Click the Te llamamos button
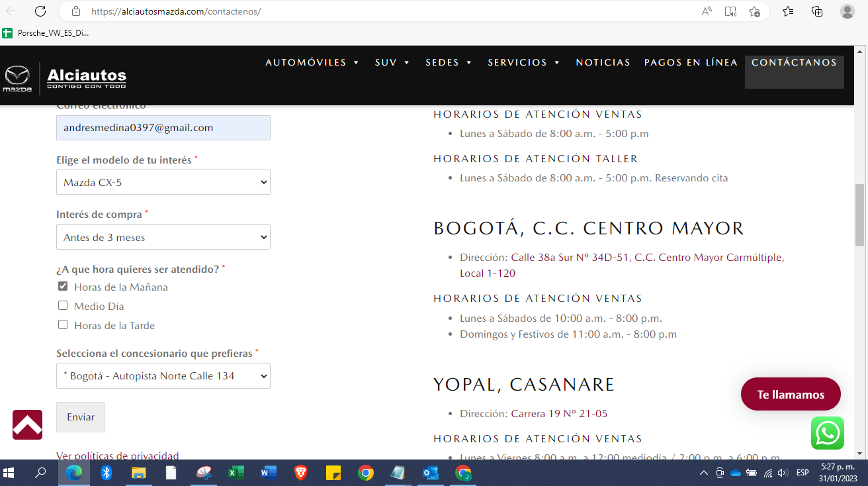Viewport: 868px width, 486px height. 791,395
